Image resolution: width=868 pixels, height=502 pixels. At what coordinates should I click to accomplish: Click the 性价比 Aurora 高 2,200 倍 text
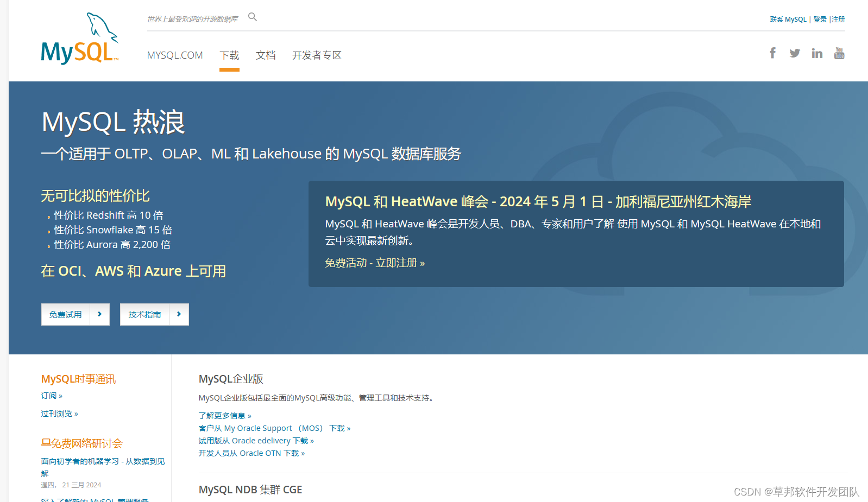click(112, 245)
